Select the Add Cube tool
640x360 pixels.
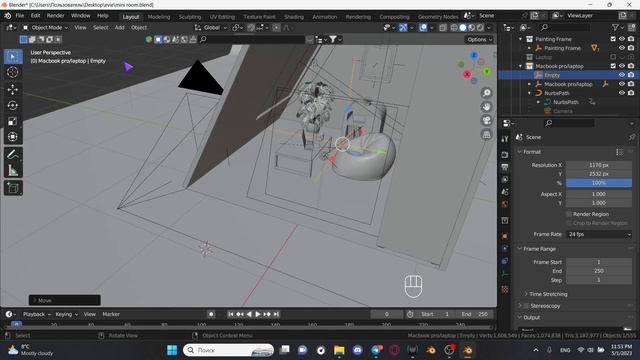click(13, 188)
